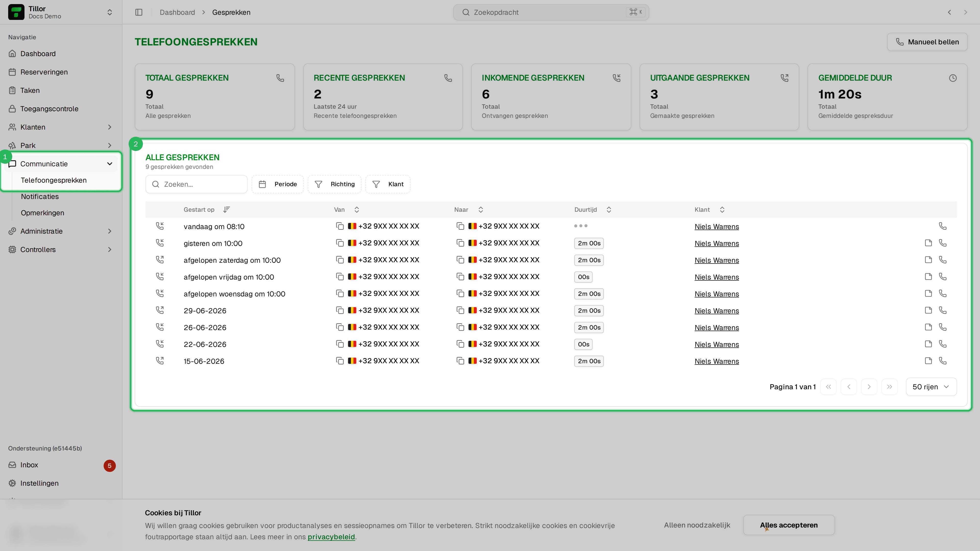The width and height of the screenshot is (980, 551).
Task: Click incoming phone icon on Inkomende gesprekken card
Action: pyautogui.click(x=616, y=78)
